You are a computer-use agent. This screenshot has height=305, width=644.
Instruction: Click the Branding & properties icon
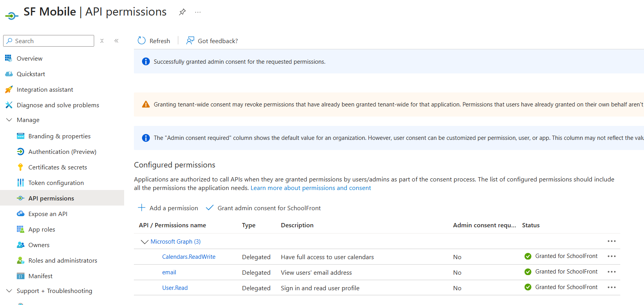point(21,136)
